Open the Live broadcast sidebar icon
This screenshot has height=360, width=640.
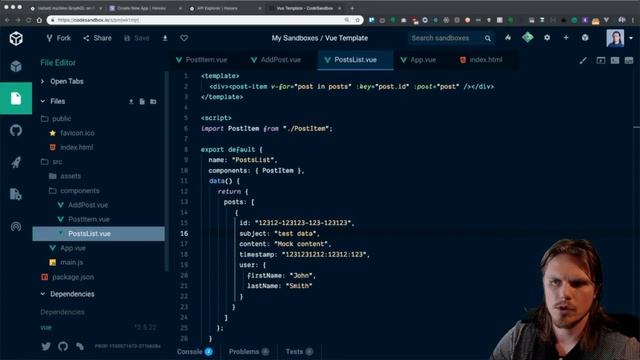pyautogui.click(x=16, y=227)
